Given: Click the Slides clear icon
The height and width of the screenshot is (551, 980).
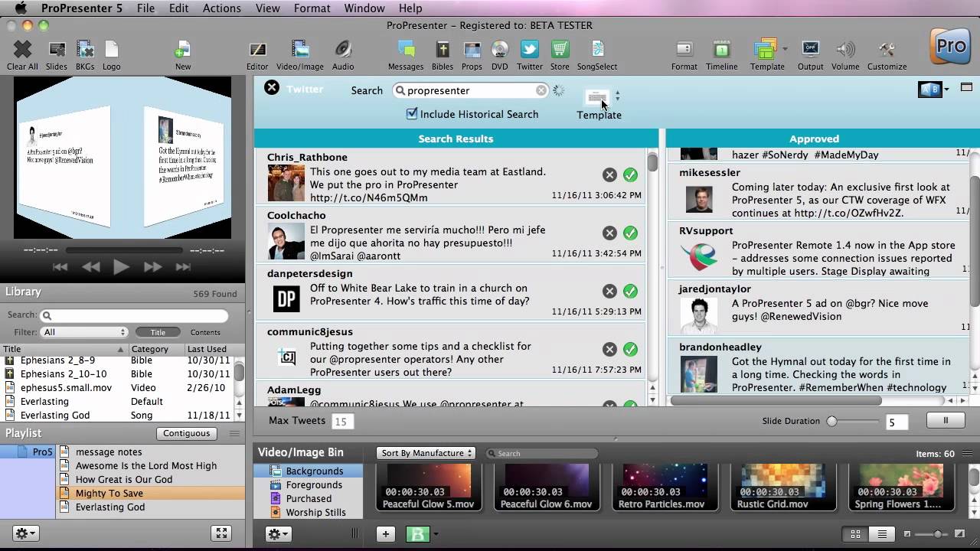Looking at the screenshot, I should coord(57,51).
